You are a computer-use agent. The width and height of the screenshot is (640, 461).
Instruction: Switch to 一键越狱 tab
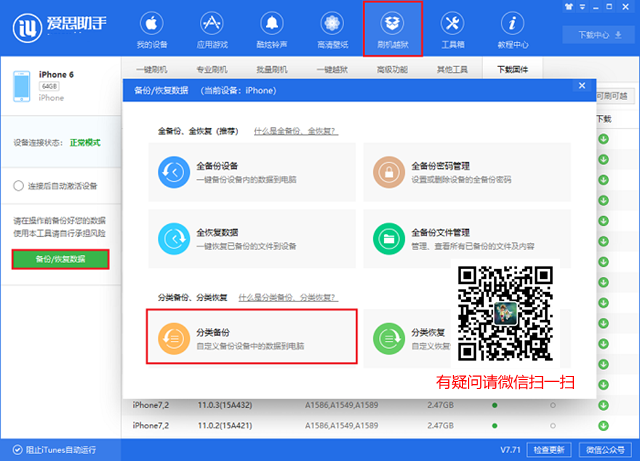pos(332,69)
